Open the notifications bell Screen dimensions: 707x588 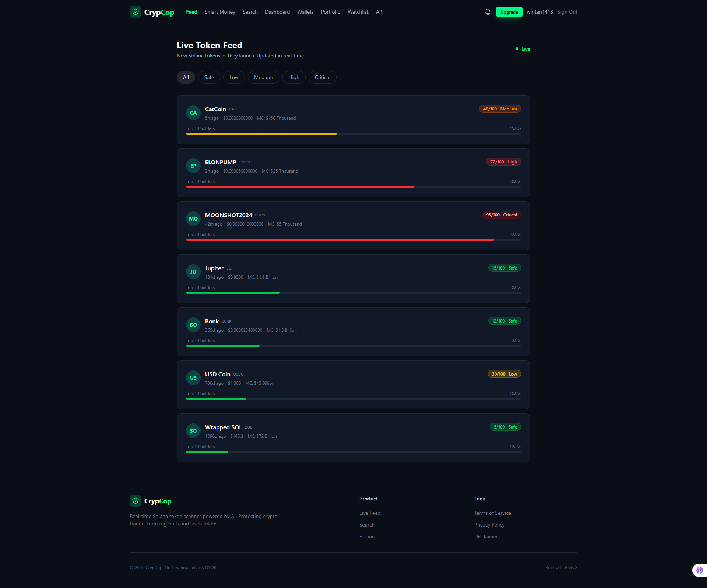[x=488, y=12]
